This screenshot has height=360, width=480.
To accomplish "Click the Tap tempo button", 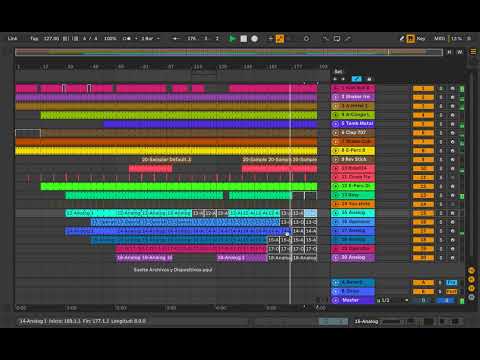I will (x=34, y=39).
